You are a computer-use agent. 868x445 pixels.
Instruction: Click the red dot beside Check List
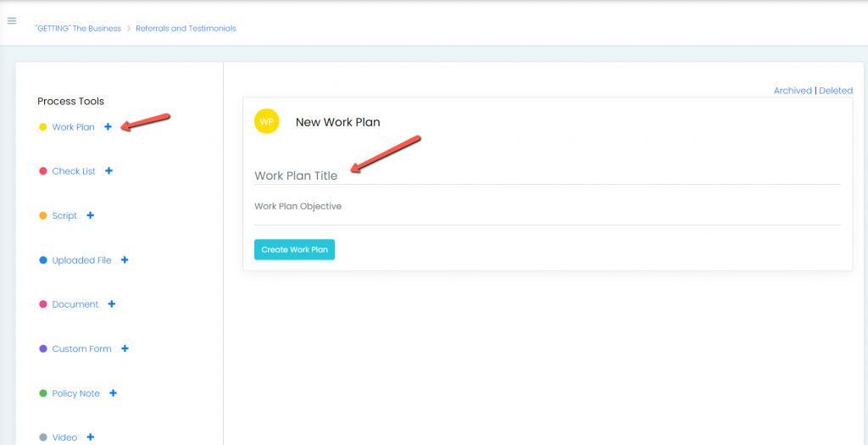pyautogui.click(x=42, y=171)
